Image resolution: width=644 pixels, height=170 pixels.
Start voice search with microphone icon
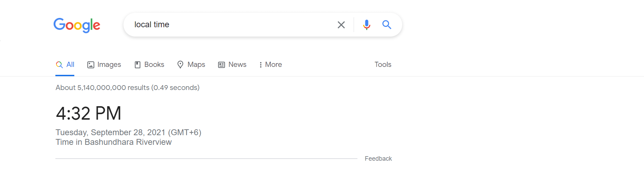[x=367, y=25]
